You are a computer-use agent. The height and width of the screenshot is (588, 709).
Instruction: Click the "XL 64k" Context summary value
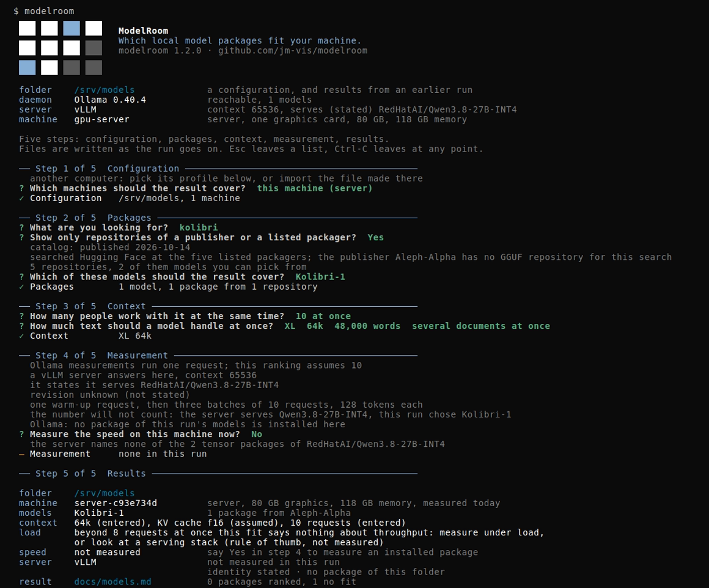[134, 336]
